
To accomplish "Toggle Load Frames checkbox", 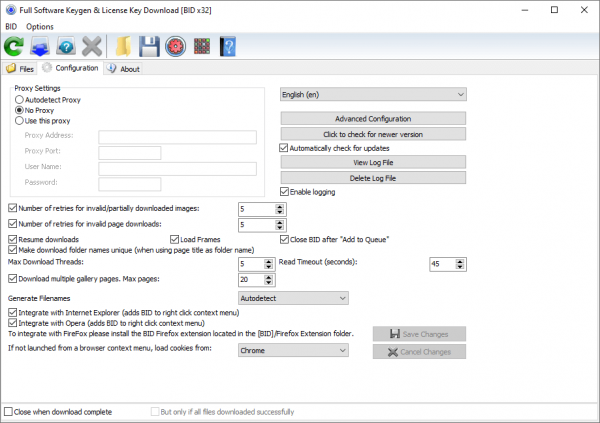I will (x=174, y=239).
